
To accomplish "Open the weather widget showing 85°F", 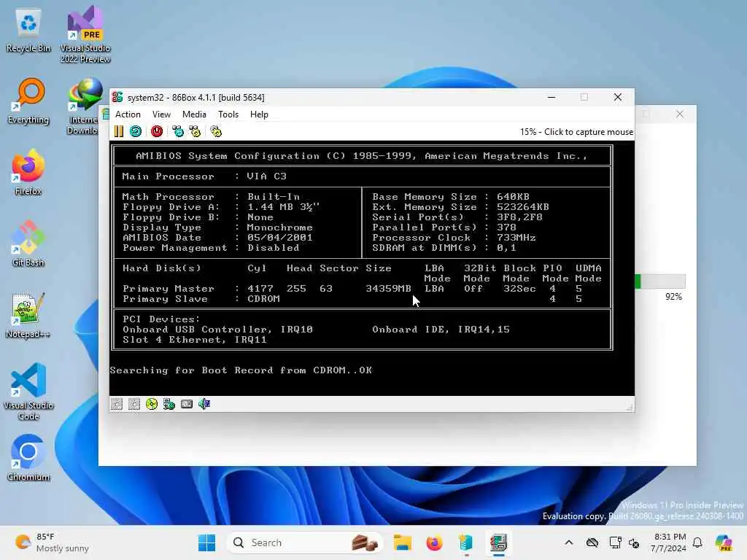I will coord(52,542).
